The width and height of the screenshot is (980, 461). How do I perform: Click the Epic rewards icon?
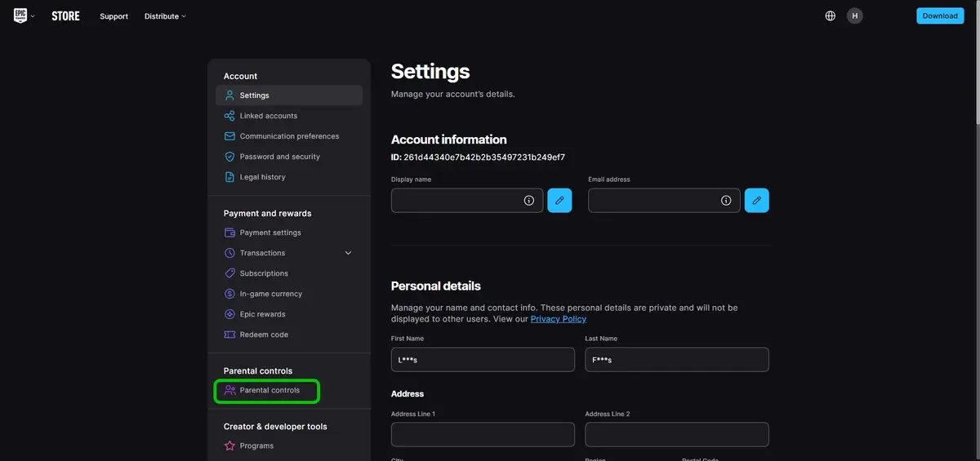[229, 314]
